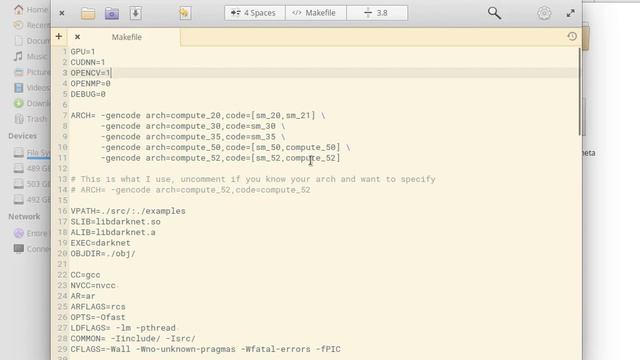Click the project templates folder icon

[x=112, y=13]
